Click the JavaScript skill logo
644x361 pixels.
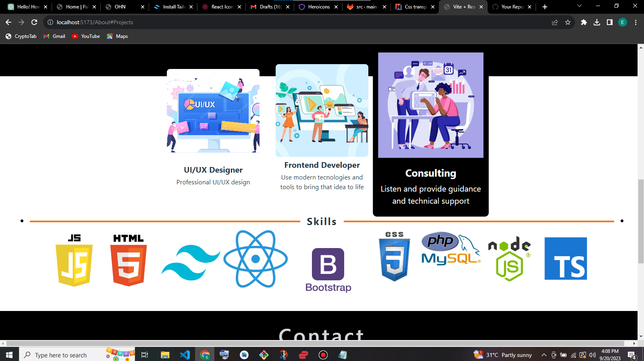point(74,260)
